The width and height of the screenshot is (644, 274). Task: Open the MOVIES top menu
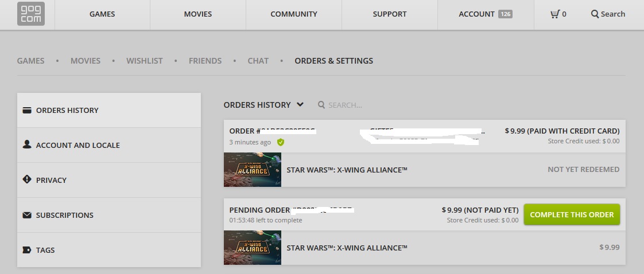pos(198,14)
